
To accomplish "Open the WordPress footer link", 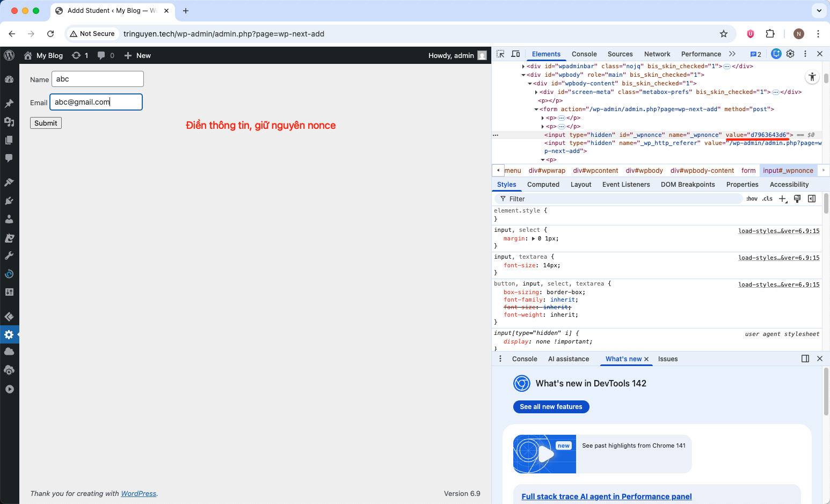I will click(x=139, y=494).
